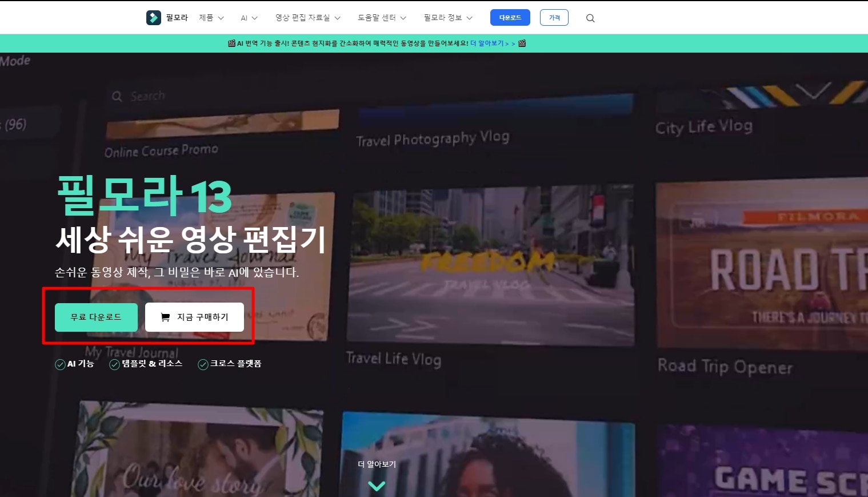Click the 더 알아보기 text near bottom

377,464
